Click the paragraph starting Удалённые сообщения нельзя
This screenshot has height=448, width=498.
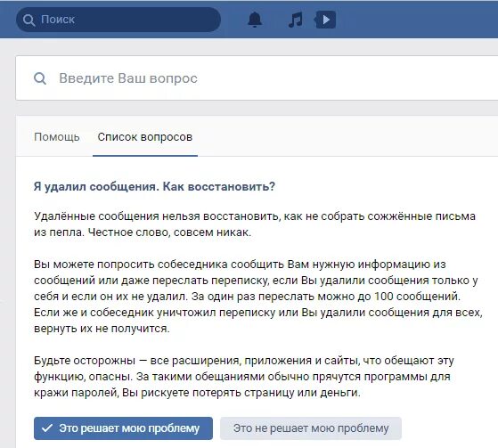click(x=255, y=224)
